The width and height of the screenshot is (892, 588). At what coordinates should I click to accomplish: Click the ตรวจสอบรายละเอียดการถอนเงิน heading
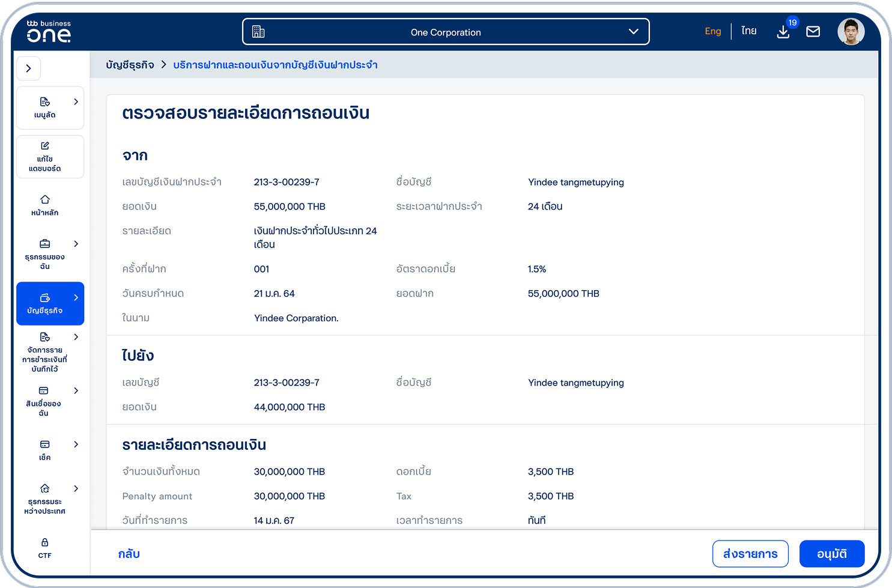[x=246, y=113]
